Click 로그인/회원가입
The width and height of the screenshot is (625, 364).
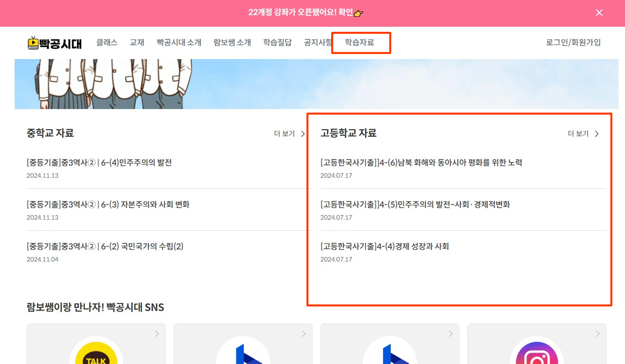coord(574,42)
